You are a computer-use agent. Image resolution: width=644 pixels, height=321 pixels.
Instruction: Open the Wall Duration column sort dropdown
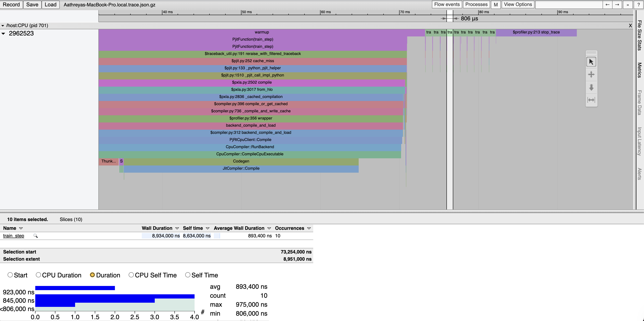[x=177, y=228]
